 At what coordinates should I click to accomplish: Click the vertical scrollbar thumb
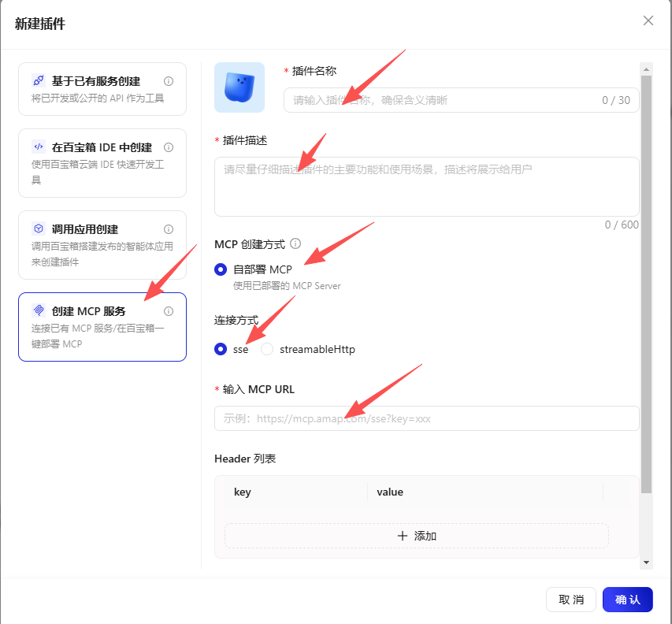[x=646, y=284]
